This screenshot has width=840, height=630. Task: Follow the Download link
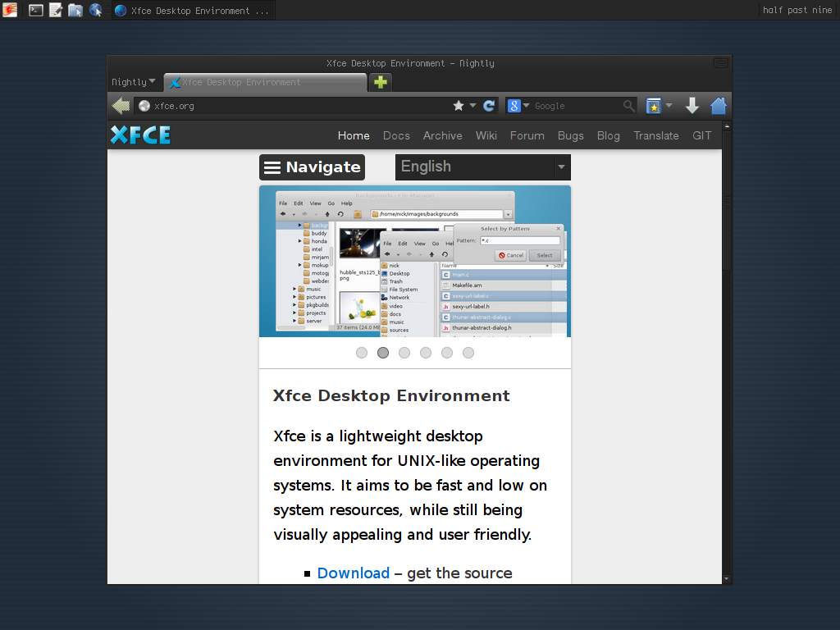(354, 573)
